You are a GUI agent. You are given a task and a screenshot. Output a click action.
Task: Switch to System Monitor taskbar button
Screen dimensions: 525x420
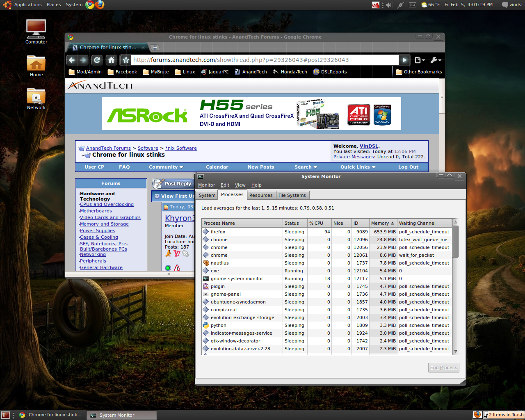[x=122, y=415]
